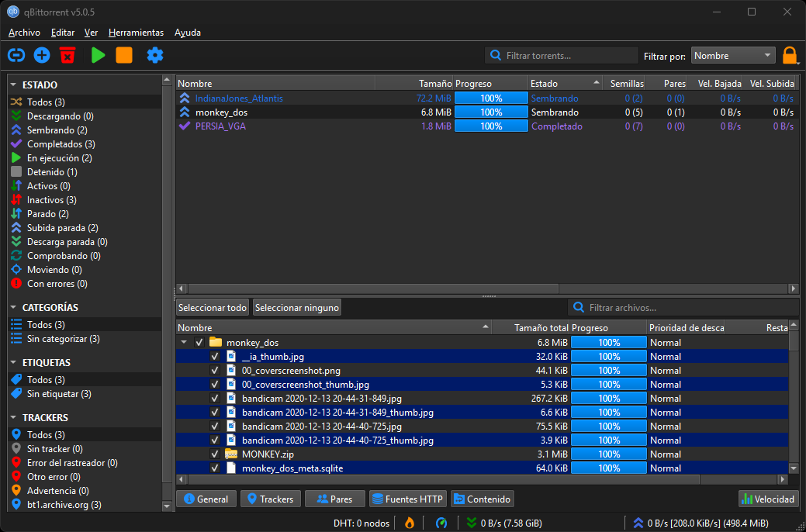Toggle checkbox for monkey_dos_meta.sqlite
The height and width of the screenshot is (532, 806).
tap(215, 468)
